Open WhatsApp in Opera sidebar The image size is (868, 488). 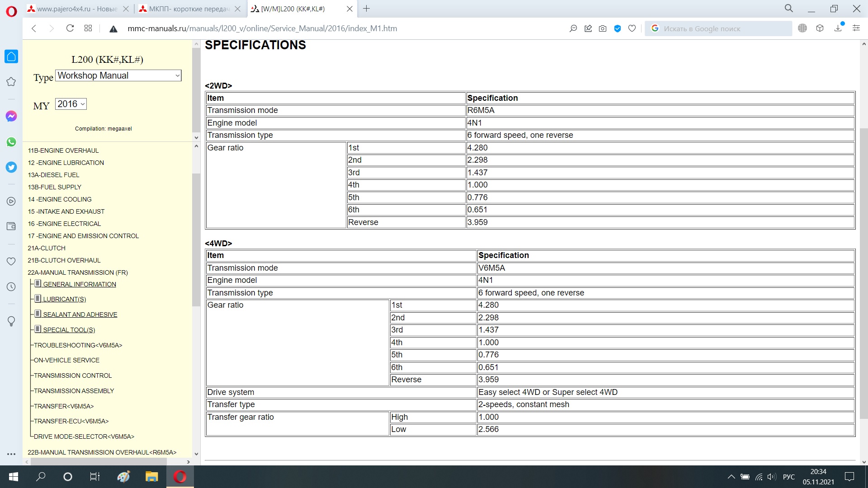[x=11, y=142]
